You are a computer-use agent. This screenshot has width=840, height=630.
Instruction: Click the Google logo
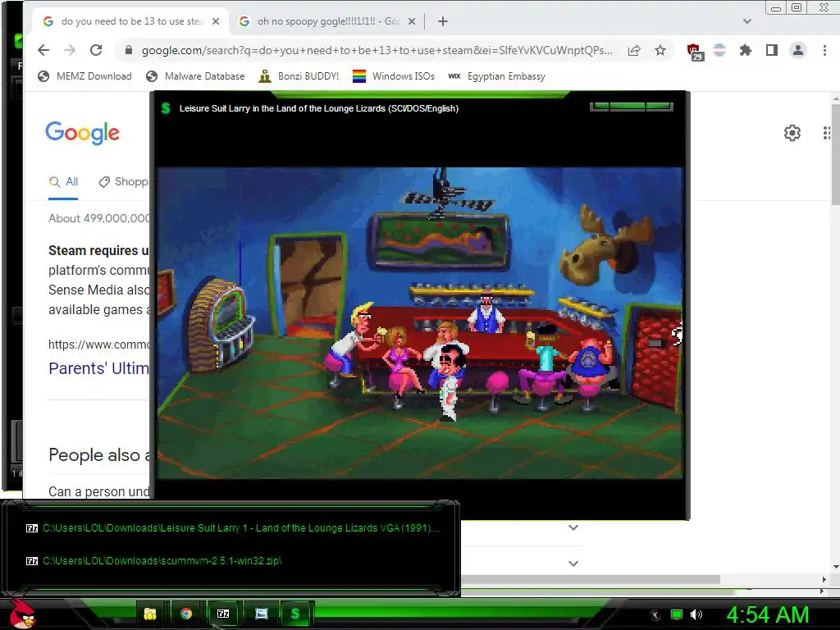pyautogui.click(x=83, y=132)
